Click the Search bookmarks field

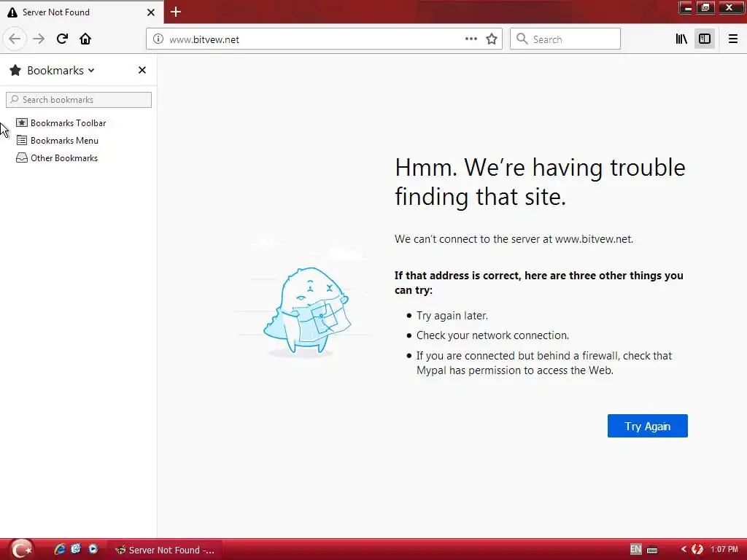79,99
